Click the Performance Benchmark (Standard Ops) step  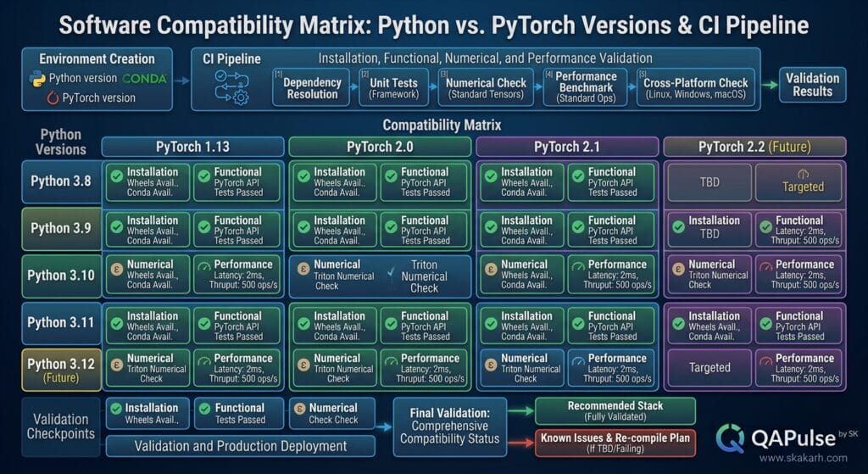pos(585,87)
